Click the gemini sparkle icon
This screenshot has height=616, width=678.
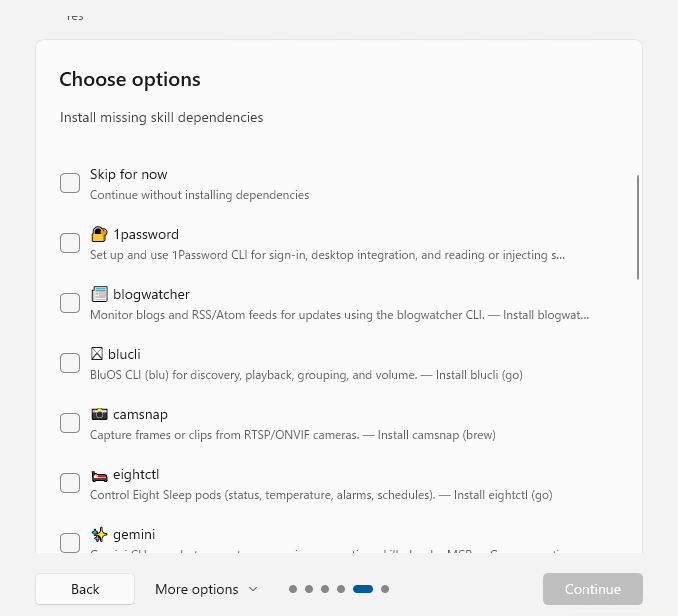point(99,535)
